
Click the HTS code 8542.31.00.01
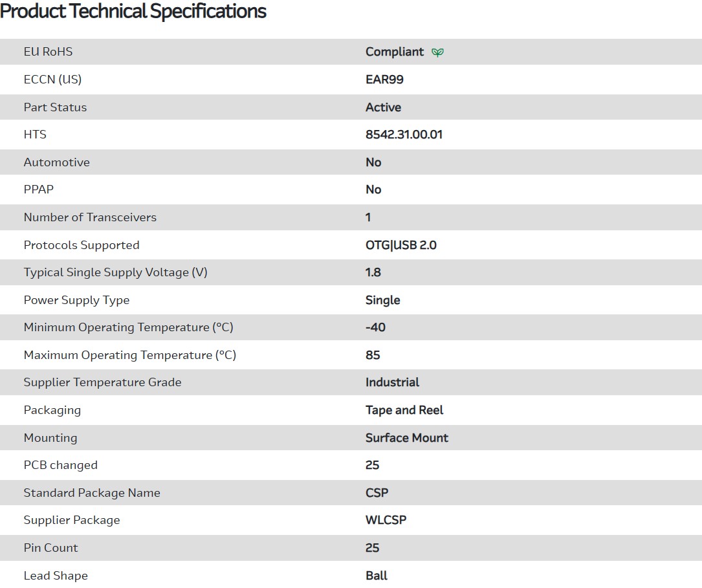[x=404, y=135]
